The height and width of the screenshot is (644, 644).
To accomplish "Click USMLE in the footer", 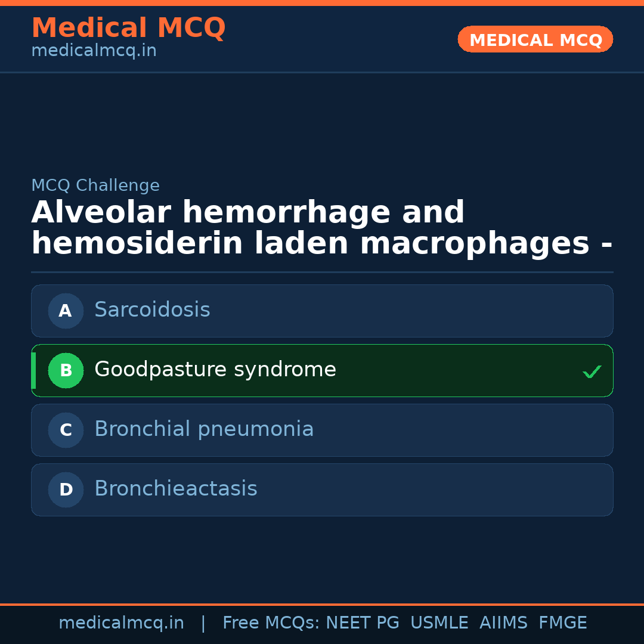I will [439, 623].
